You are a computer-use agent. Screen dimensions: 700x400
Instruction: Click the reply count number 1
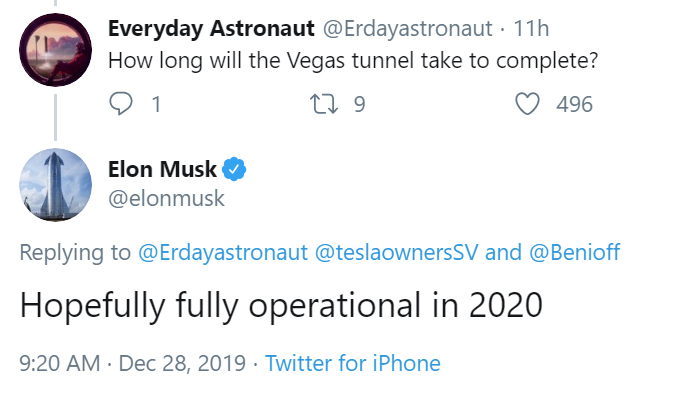[x=155, y=104]
